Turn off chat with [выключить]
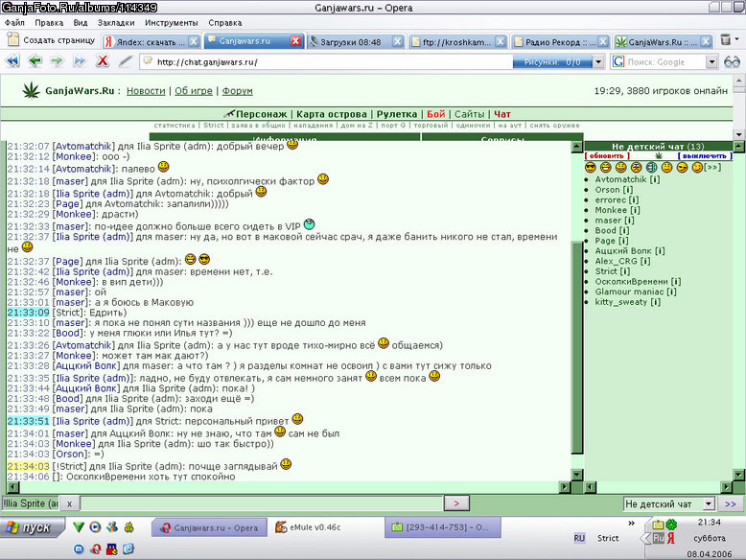 [705, 156]
